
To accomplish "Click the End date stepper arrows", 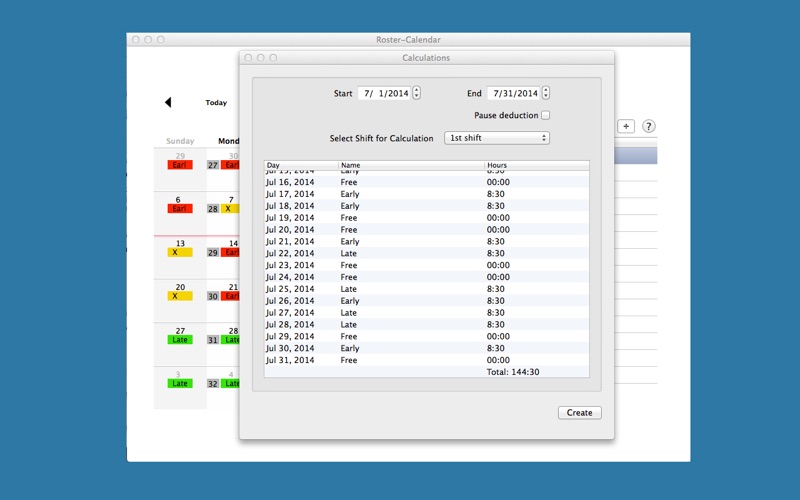I will click(x=545, y=94).
